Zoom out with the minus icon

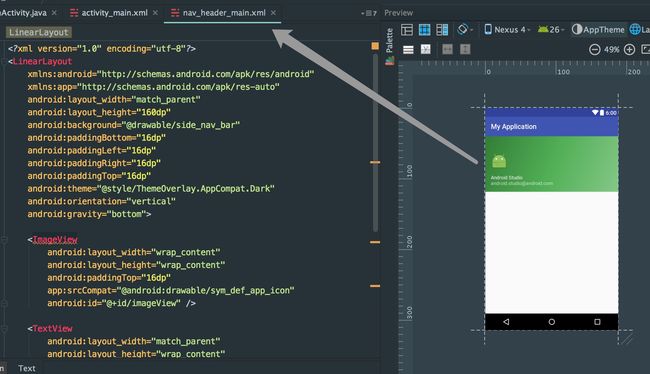tap(594, 50)
